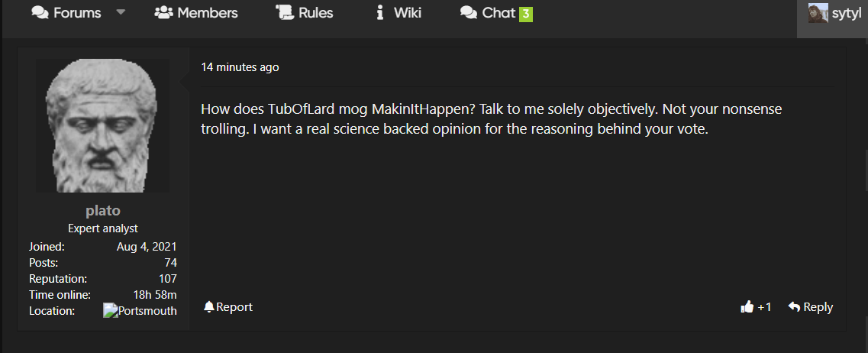868x353 pixels.
Task: Reply to plato's post
Action: [811, 307]
